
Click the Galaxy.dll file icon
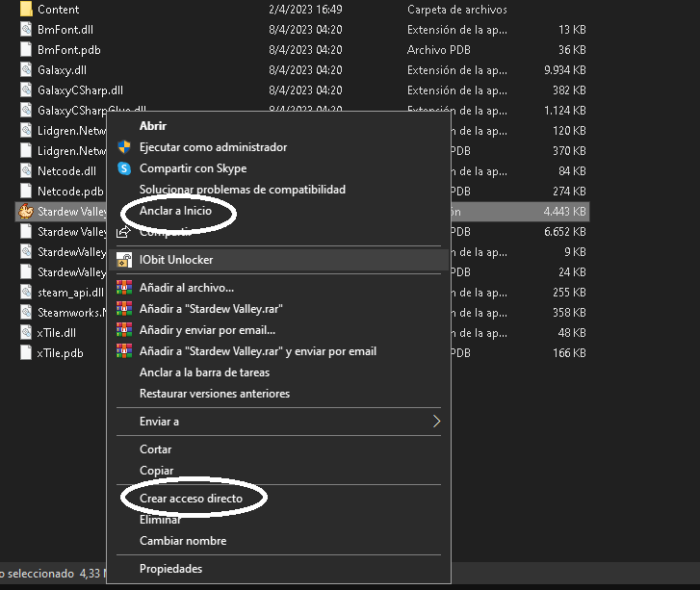coord(26,70)
